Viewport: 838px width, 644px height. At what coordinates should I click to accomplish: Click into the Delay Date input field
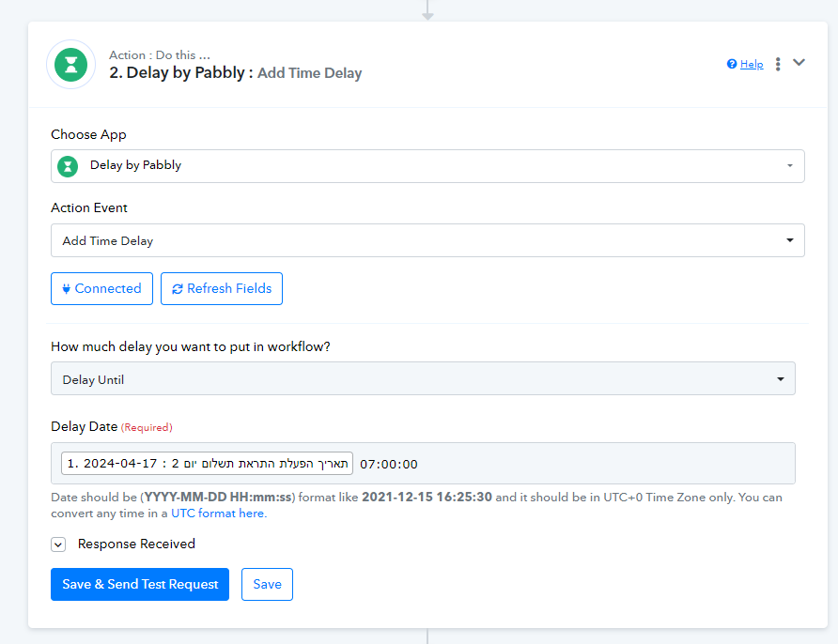(423, 464)
